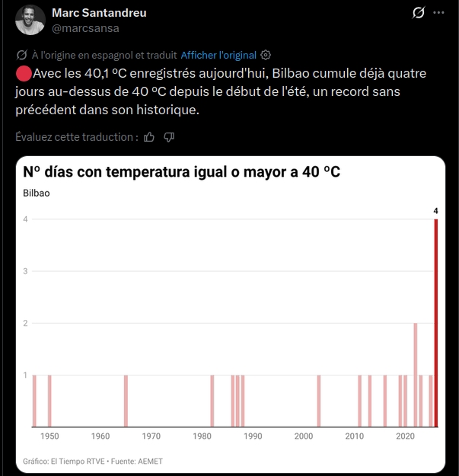Click the 1982 bar in chart
This screenshot has width=459, height=476.
pyautogui.click(x=212, y=401)
